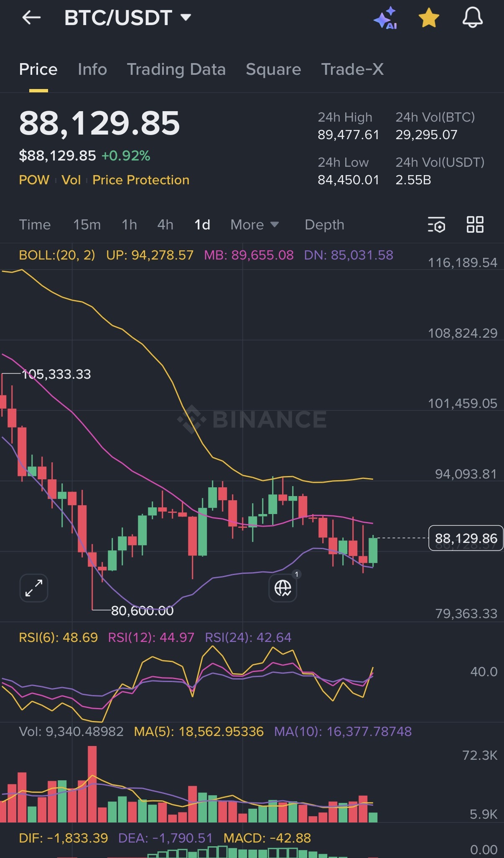
Task: Tap the MACD: -42.88 label
Action: (267, 838)
